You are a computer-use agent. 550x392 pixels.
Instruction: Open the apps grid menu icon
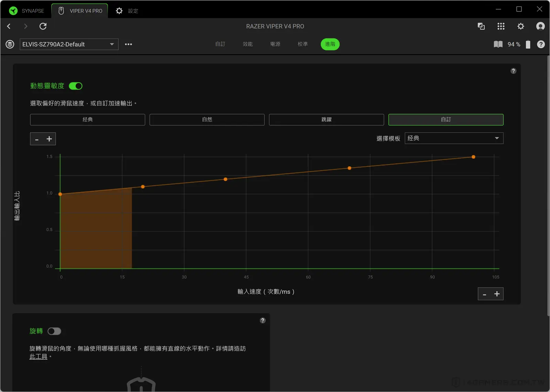pos(501,26)
